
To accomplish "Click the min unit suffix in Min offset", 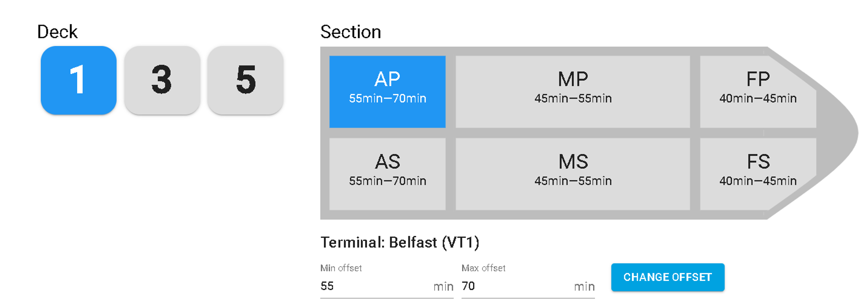I will [x=443, y=287].
